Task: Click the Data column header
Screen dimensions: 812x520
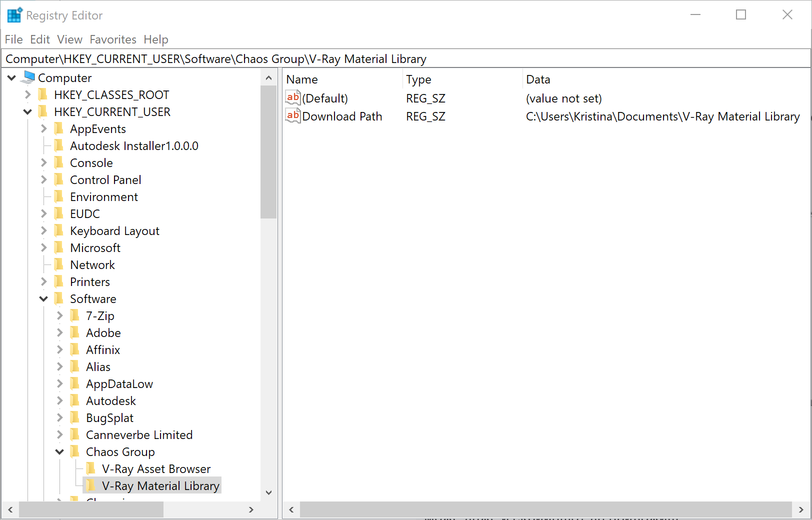Action: [x=538, y=79]
